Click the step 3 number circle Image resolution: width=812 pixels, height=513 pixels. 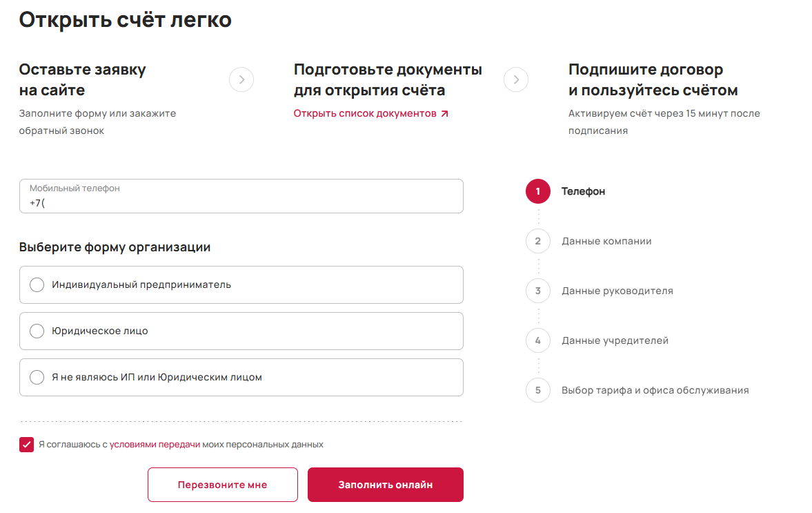tap(538, 291)
